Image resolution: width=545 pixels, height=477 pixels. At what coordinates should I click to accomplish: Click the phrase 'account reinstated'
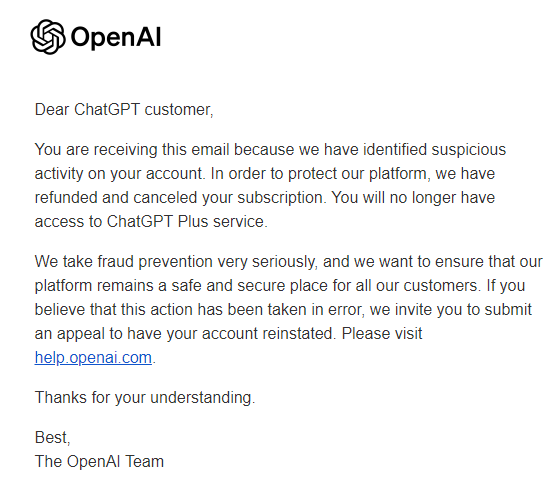tap(268, 333)
